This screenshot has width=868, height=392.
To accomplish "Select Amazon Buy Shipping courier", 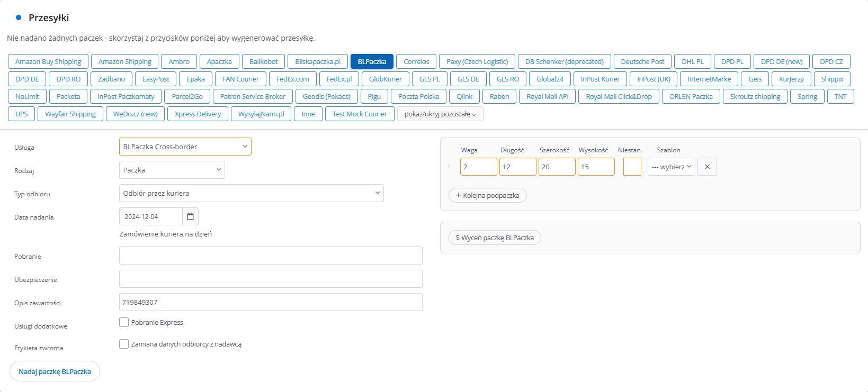I will [48, 61].
